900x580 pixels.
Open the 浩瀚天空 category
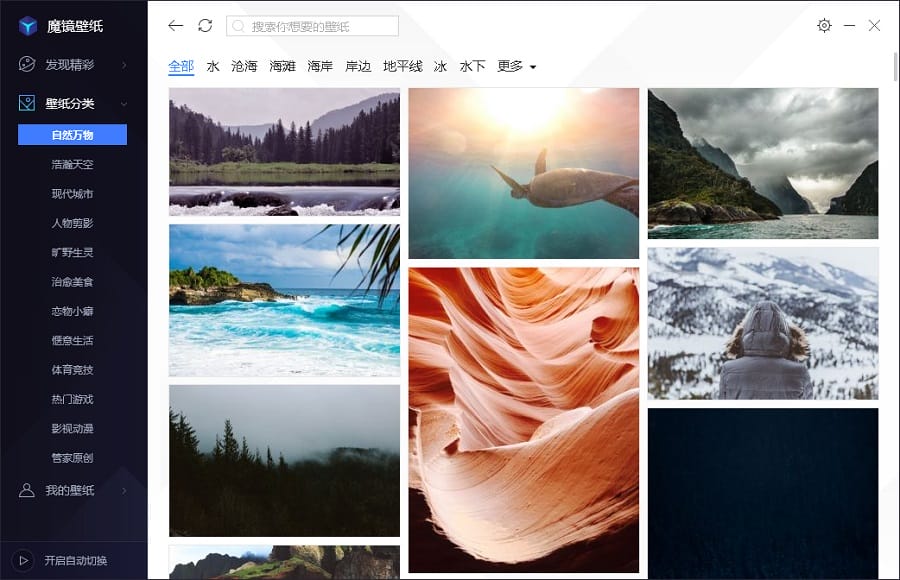(72, 164)
